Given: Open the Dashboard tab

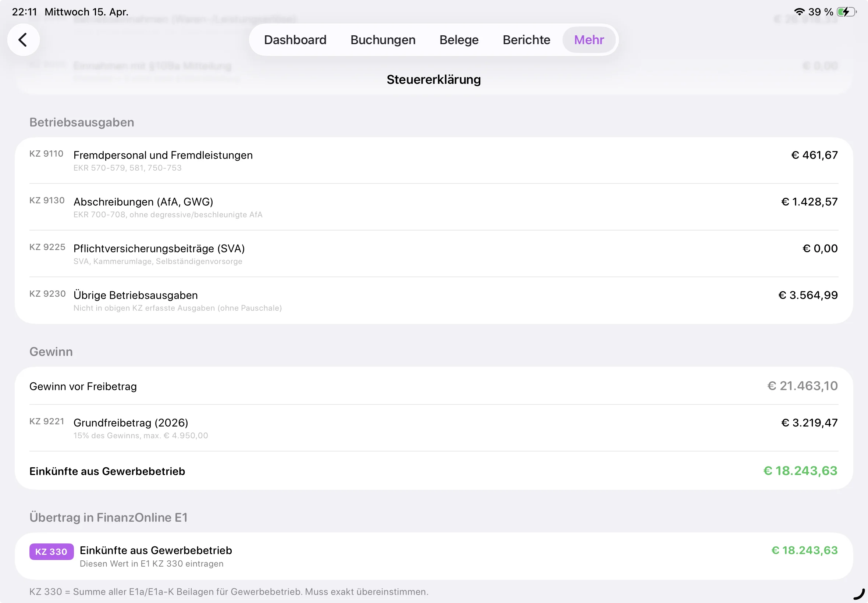Looking at the screenshot, I should (295, 40).
